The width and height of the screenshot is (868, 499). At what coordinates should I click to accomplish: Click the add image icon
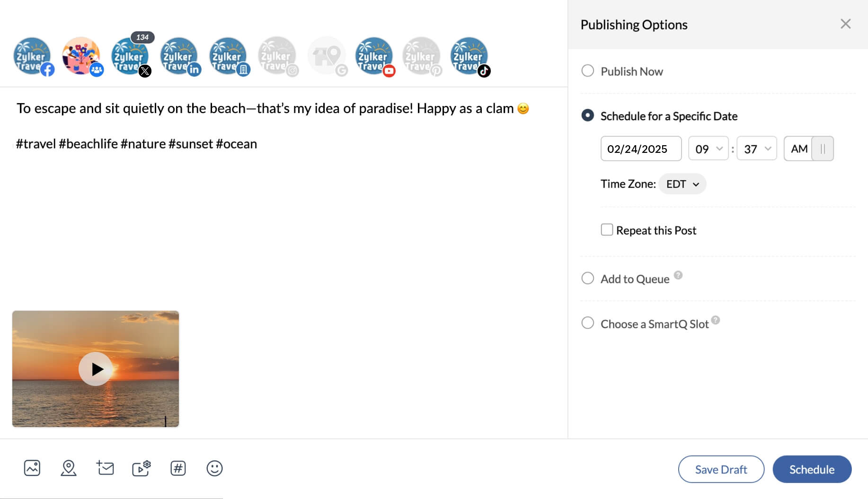click(x=32, y=468)
